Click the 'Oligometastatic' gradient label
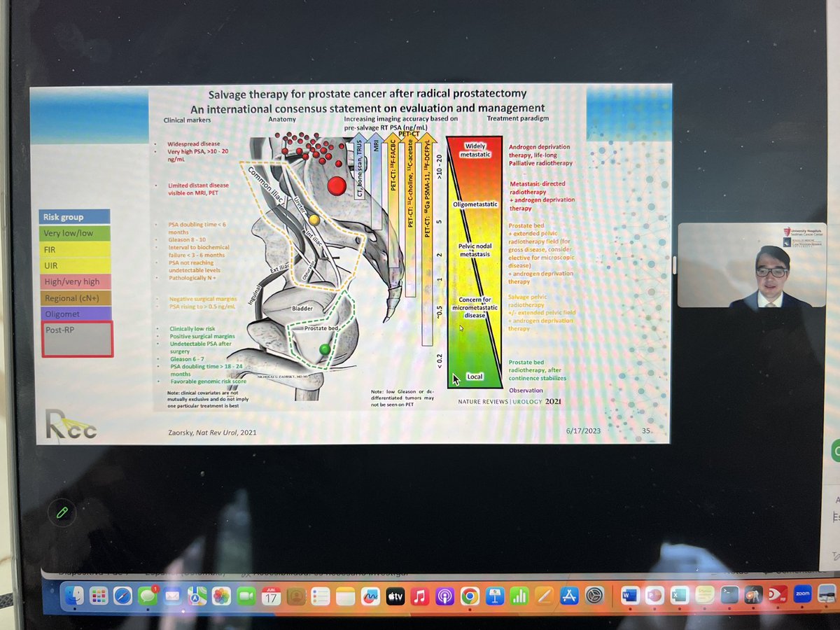Screen dimensions: 840x630 coord(475,204)
